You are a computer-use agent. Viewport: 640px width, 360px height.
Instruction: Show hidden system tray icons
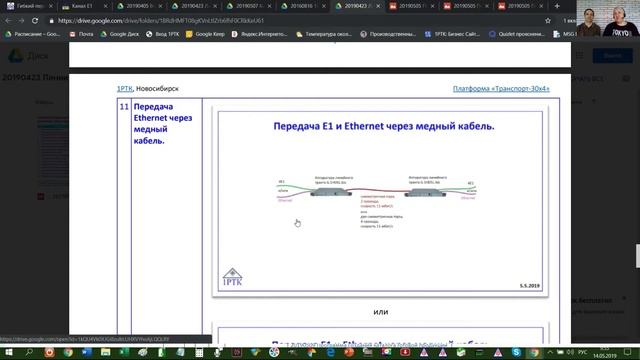coord(550,352)
